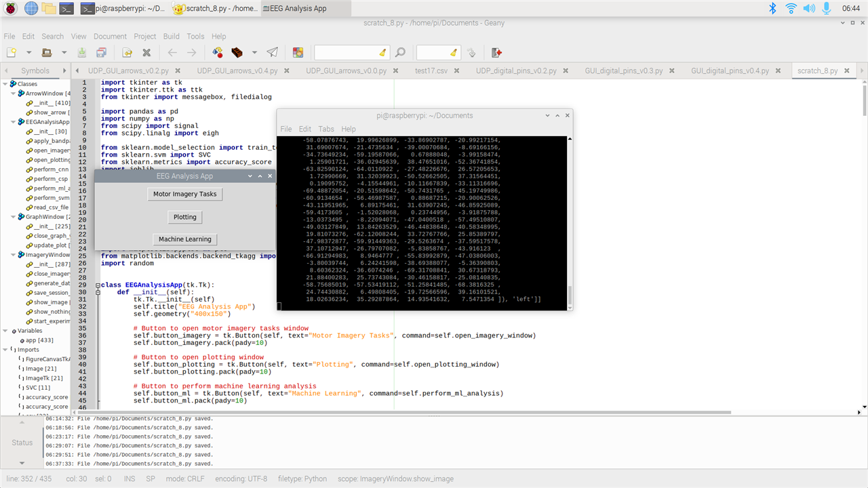The image size is (868, 488).
Task: Navigate back one location arrow
Action: [x=172, y=52]
